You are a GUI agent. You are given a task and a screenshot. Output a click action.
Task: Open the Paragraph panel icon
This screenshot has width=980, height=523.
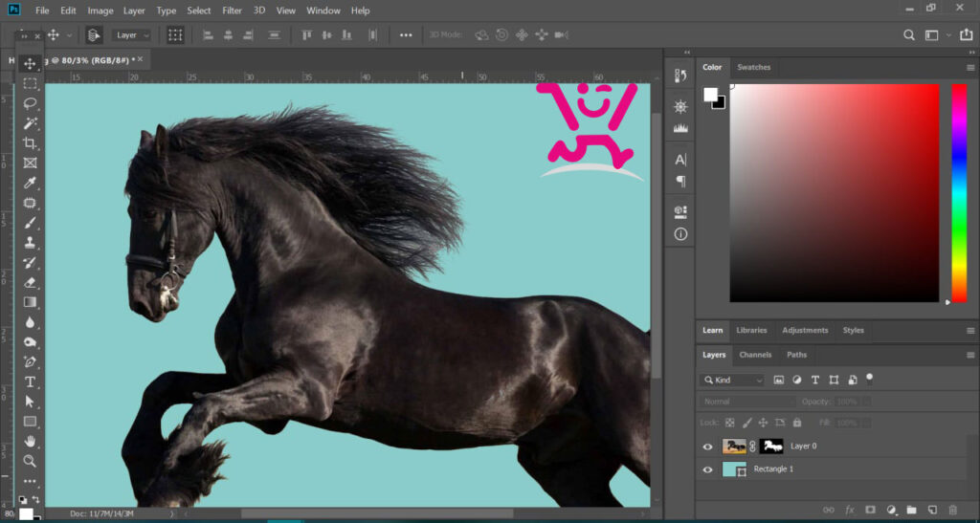[680, 182]
